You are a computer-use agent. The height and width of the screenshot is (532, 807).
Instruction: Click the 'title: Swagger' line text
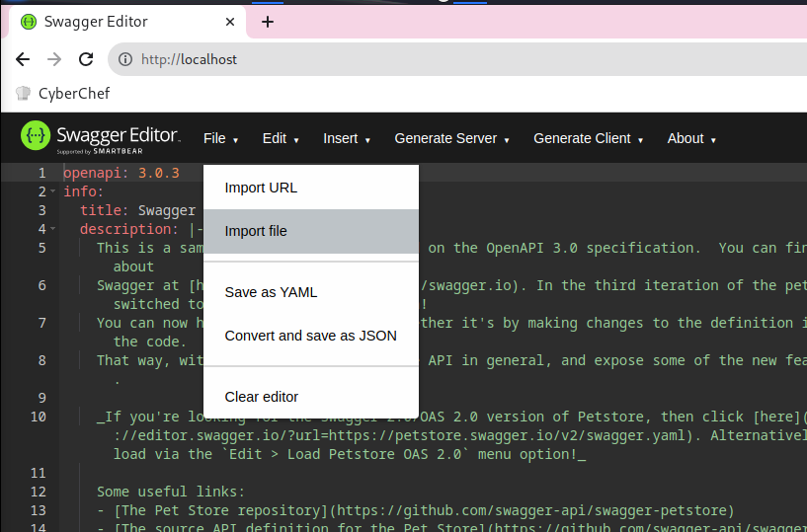point(138,210)
